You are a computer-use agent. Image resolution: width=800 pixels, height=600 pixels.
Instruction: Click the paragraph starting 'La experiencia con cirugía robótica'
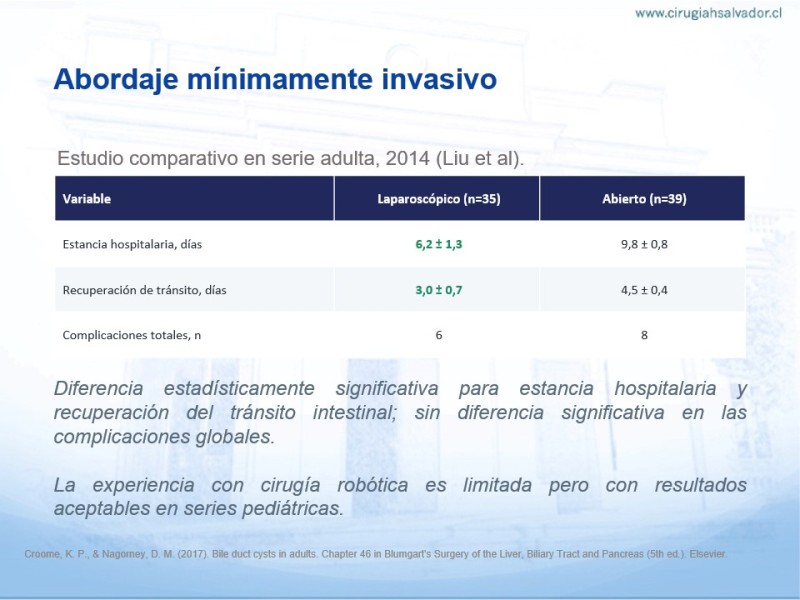tap(400, 496)
